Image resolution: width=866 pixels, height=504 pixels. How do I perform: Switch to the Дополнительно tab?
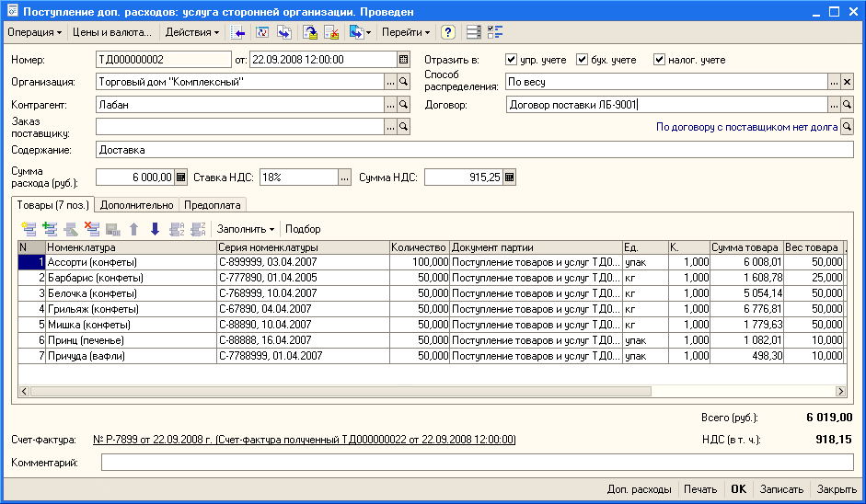[x=136, y=205]
